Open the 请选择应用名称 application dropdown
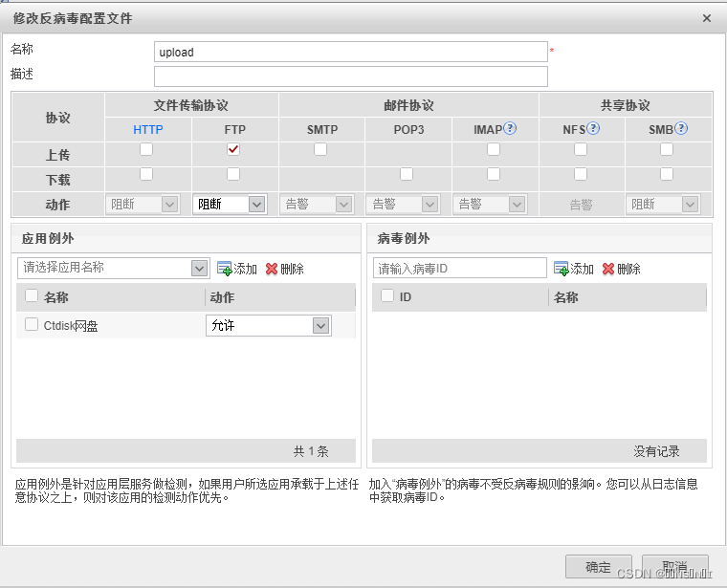 [x=114, y=269]
